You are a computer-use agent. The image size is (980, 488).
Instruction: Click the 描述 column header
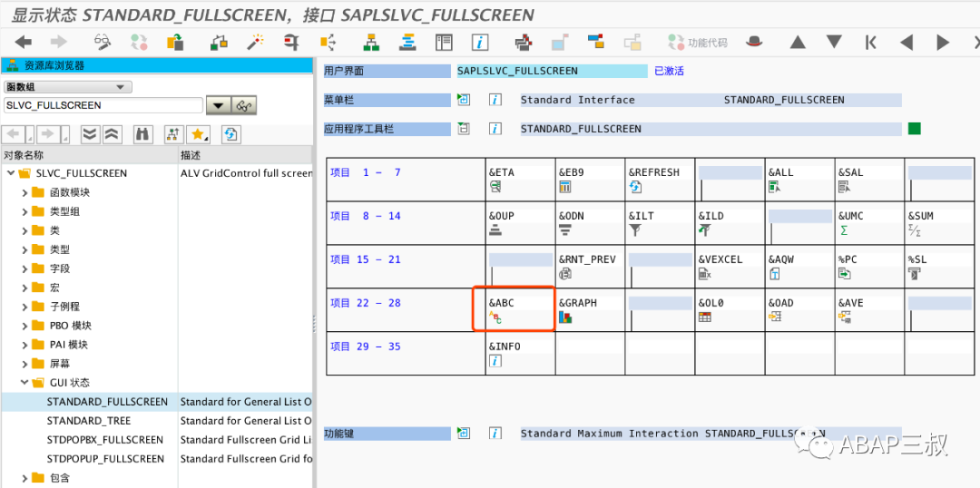(x=245, y=155)
